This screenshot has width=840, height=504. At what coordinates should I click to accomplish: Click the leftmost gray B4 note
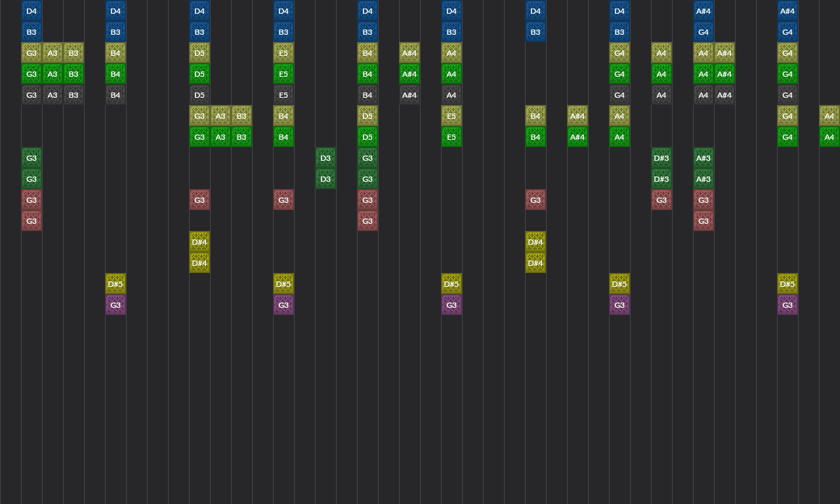coord(115,95)
